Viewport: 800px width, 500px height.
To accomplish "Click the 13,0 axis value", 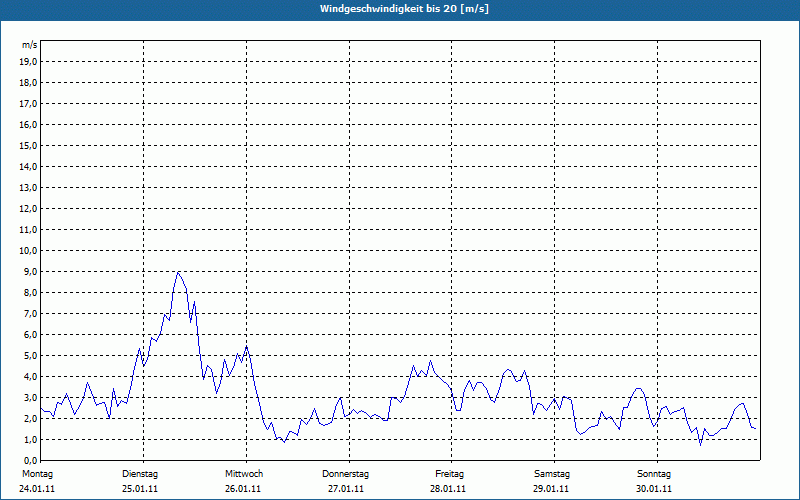I will (29, 188).
